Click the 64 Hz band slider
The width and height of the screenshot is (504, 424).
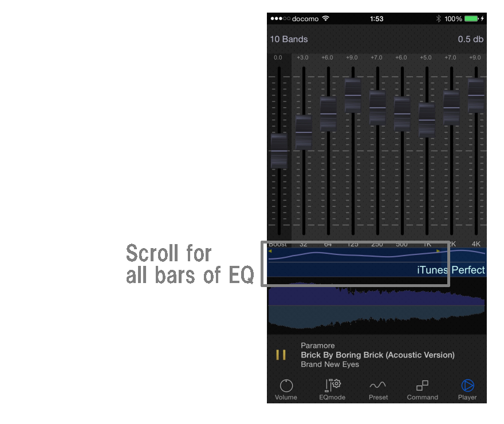click(x=328, y=113)
